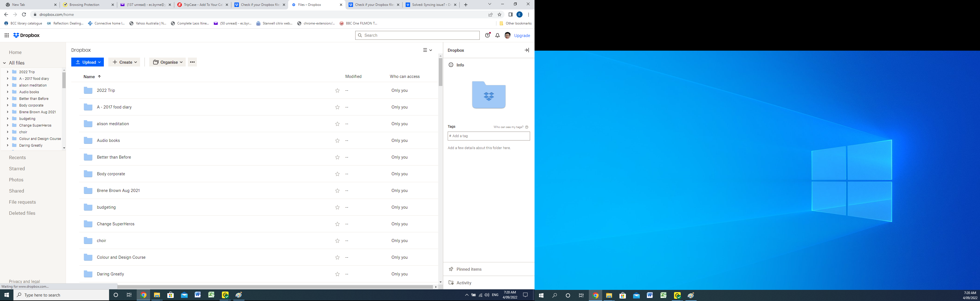Toggle star on the choir folder

coord(337,241)
